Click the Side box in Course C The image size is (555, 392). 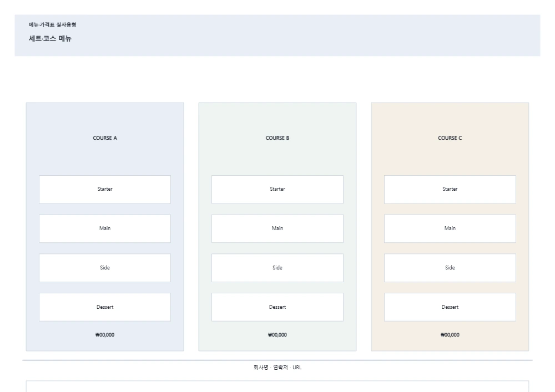[450, 268]
